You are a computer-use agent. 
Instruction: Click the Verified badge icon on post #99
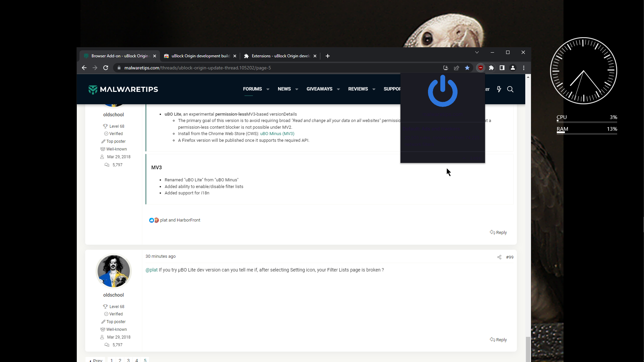click(106, 314)
